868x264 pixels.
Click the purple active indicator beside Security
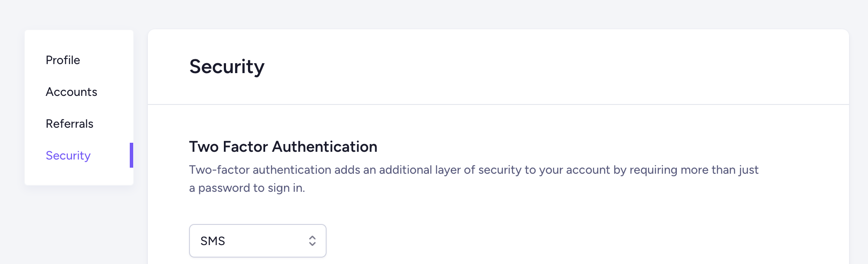pos(131,155)
